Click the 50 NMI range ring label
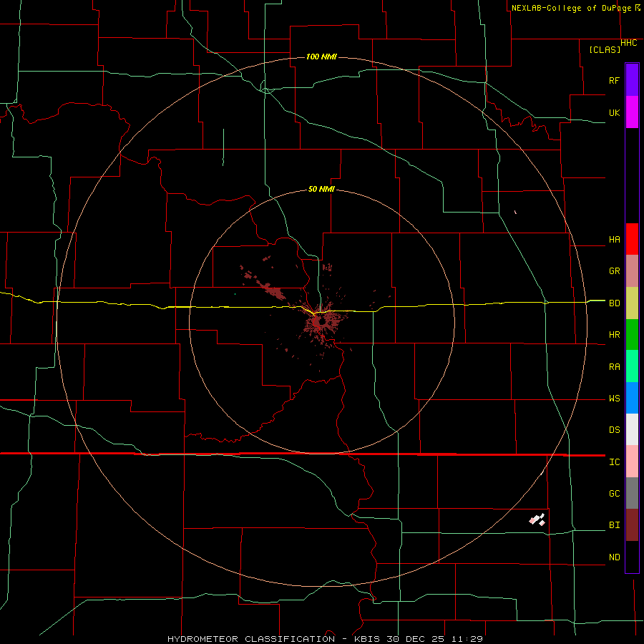Image resolution: width=644 pixels, height=644 pixels. tap(321, 189)
